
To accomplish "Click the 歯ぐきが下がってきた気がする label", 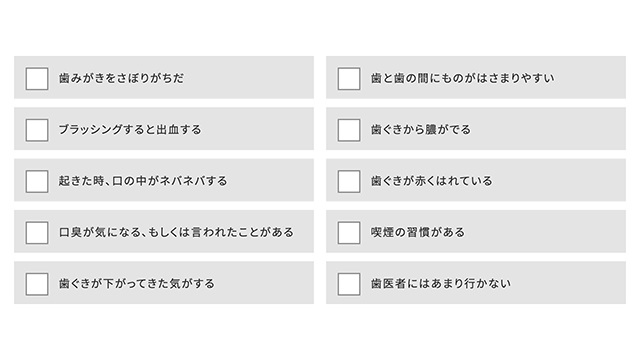I will [x=137, y=284].
